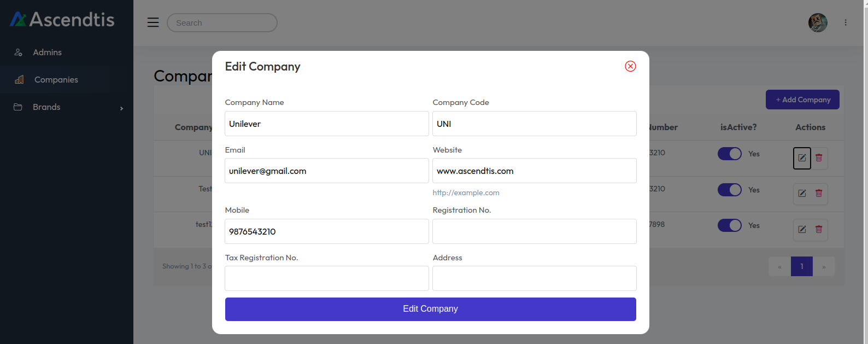The width and height of the screenshot is (868, 344).
Task: Go to previous page arrow
Action: click(x=779, y=267)
